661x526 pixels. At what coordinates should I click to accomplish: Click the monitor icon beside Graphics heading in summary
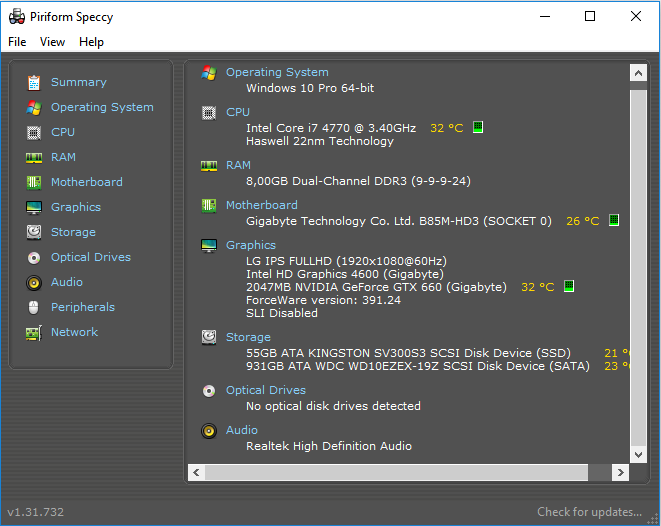(x=209, y=246)
